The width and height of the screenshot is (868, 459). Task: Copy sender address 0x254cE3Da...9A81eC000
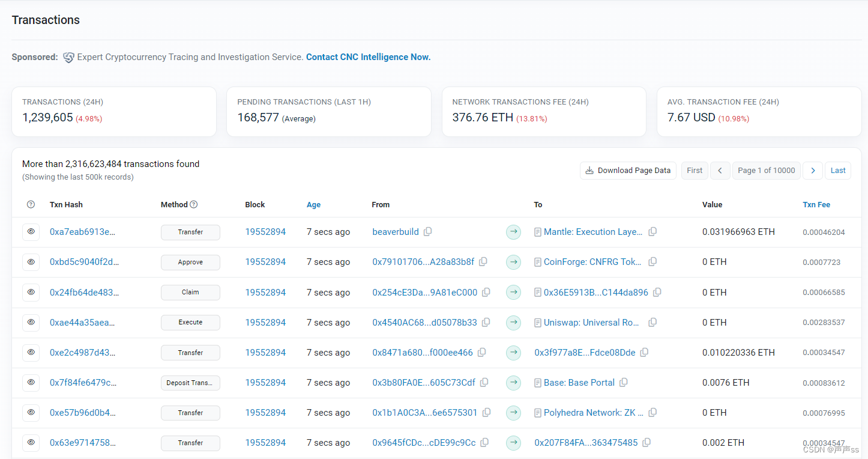486,292
